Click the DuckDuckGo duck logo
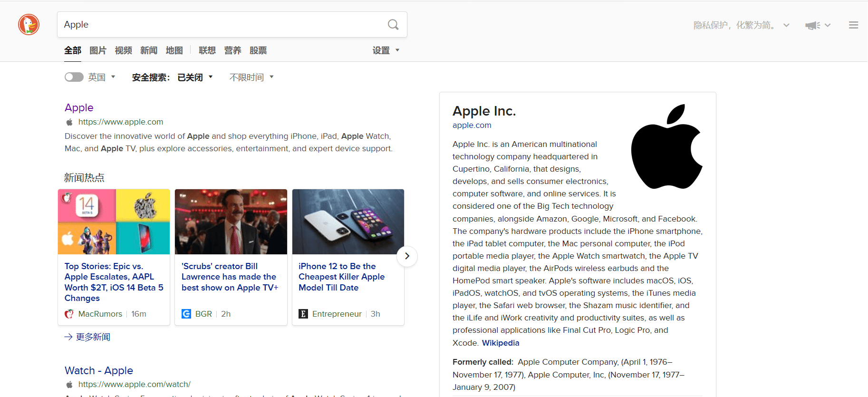The height and width of the screenshot is (397, 868). (x=29, y=25)
